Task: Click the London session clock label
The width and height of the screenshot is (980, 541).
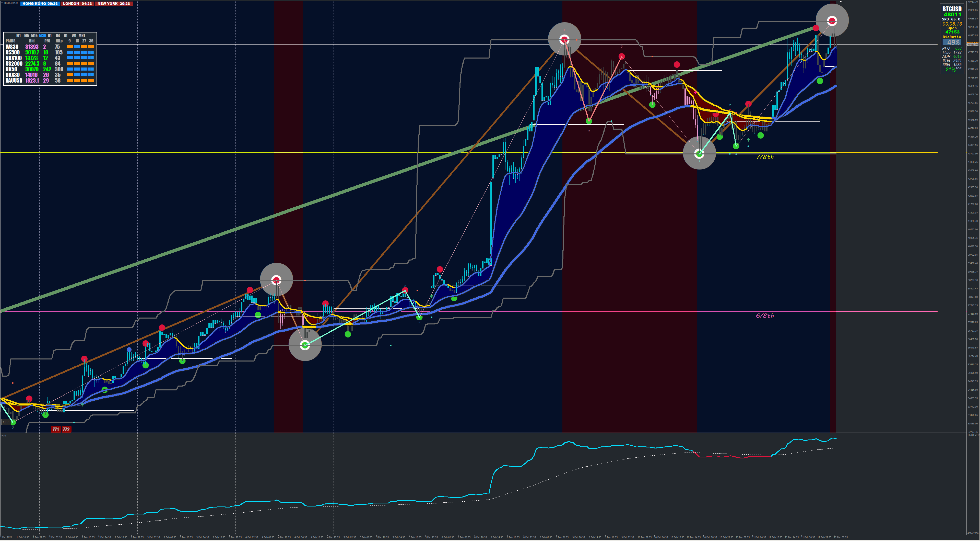Action: (77, 3)
